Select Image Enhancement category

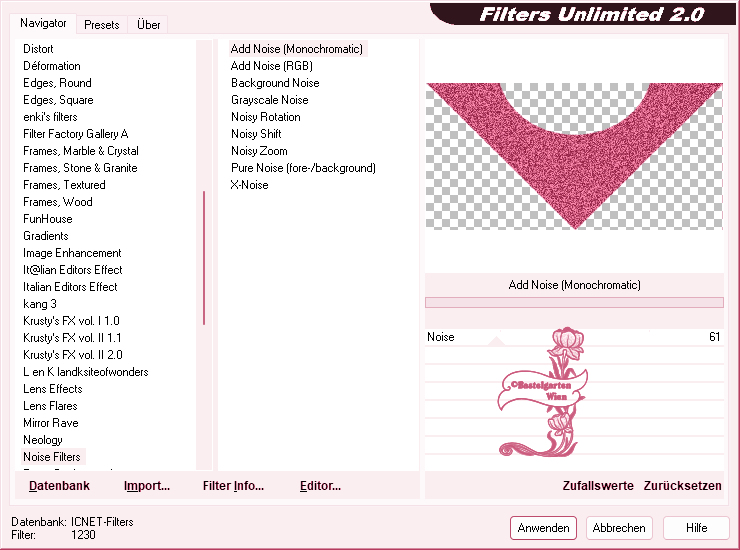[x=72, y=253]
